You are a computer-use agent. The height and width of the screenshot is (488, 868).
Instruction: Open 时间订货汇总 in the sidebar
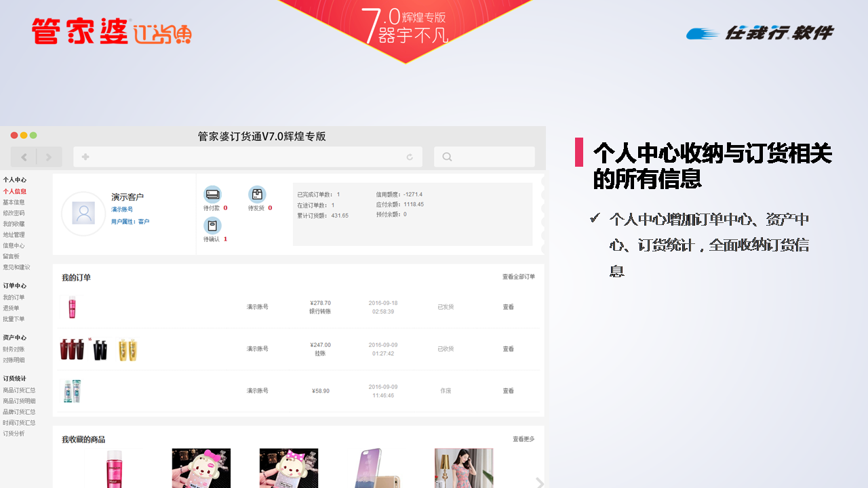pos(19,422)
